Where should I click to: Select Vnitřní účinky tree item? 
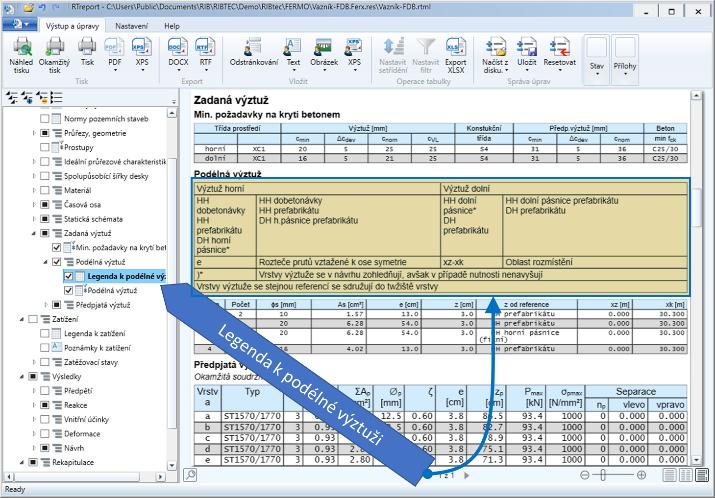(x=87, y=420)
